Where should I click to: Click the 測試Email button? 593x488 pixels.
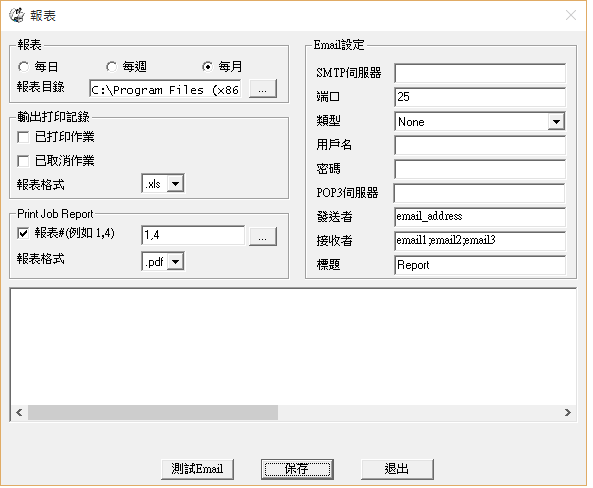click(x=197, y=469)
